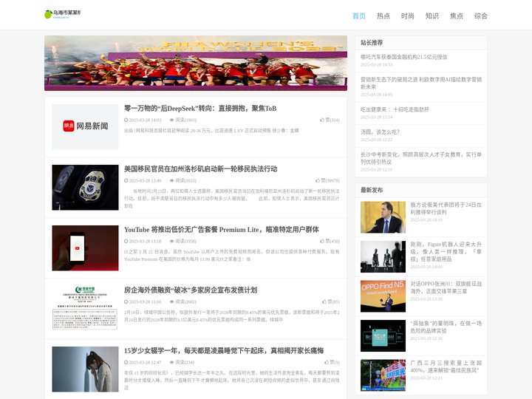532x399 pixels.
Task: Click clock icon on 美国移民官员 article
Action: coord(126,180)
